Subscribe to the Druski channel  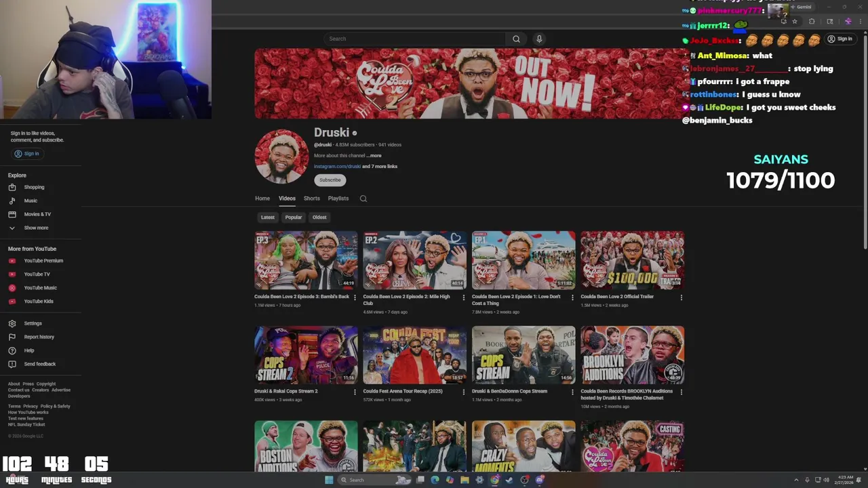point(330,180)
